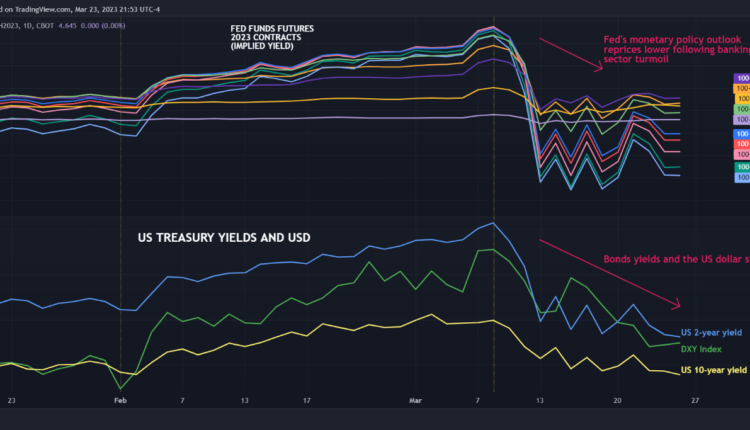Click the 'Feb' date on time axis
750x430 pixels.
point(121,400)
